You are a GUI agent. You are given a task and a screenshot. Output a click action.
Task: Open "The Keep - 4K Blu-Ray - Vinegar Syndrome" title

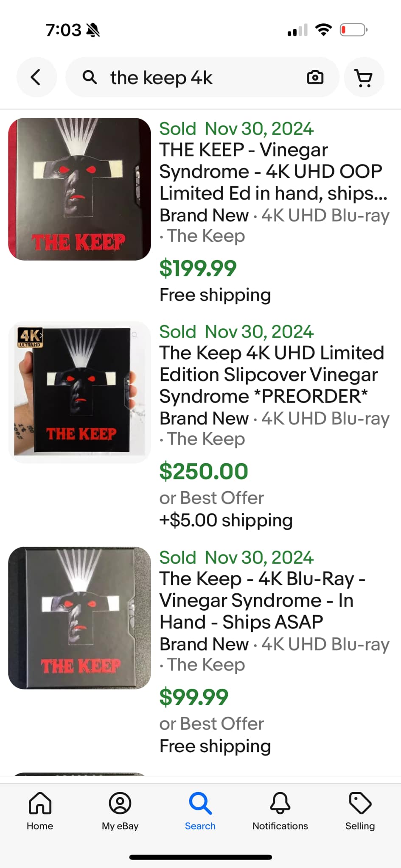pos(262,600)
